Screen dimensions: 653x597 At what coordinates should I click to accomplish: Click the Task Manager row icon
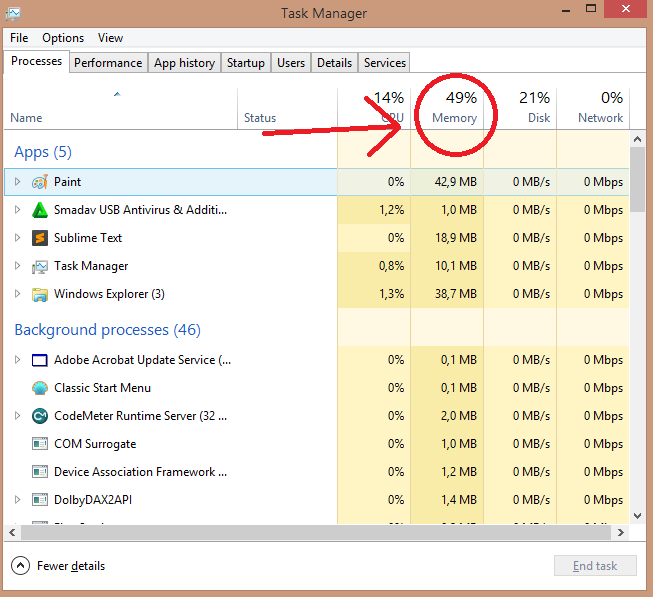point(40,266)
